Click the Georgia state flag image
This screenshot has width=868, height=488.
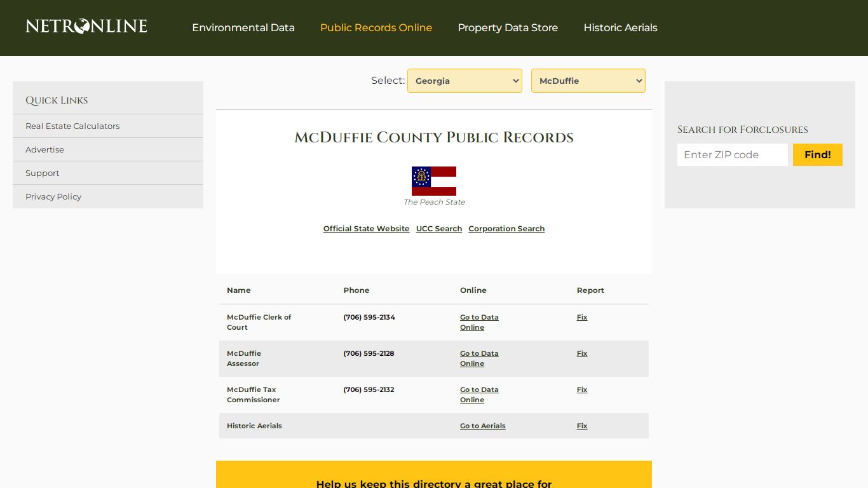pos(434,181)
